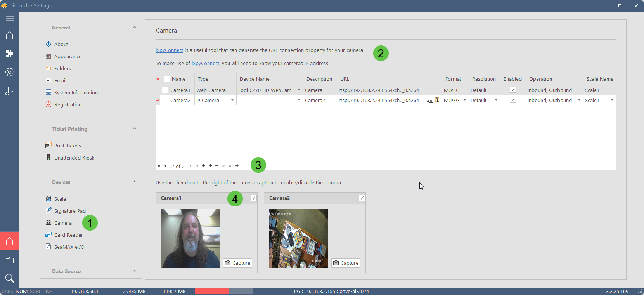Click the copy URL icon in Camera2 row

[429, 100]
